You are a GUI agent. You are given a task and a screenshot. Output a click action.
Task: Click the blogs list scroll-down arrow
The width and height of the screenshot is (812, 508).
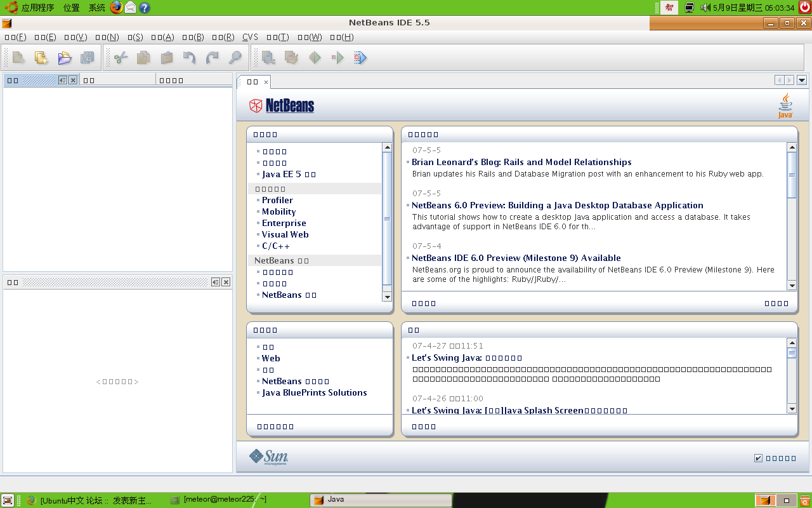pyautogui.click(x=792, y=408)
